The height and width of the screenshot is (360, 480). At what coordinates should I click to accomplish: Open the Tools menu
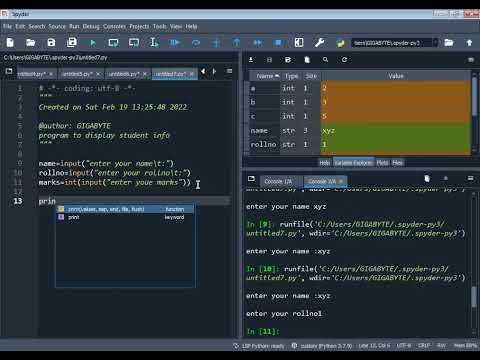(160, 26)
